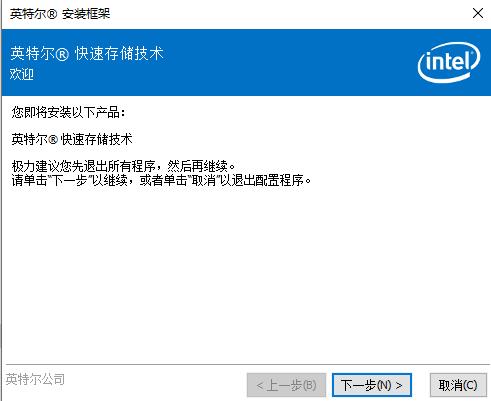
Task: Continue with the 下一步(N) button
Action: coord(372,385)
